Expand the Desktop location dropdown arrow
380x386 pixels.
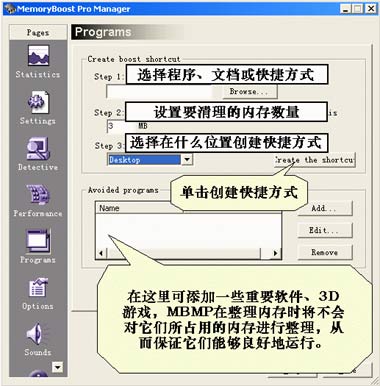click(x=187, y=159)
